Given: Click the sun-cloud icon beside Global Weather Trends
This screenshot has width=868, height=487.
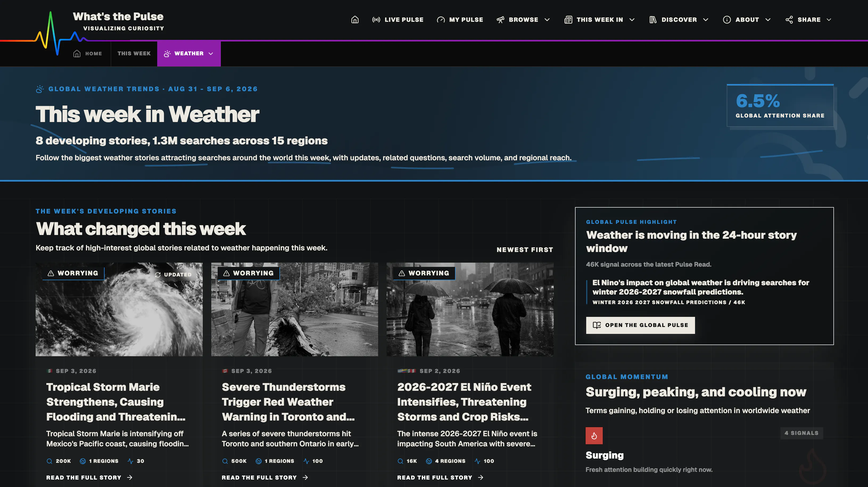Looking at the screenshot, I should click(40, 89).
